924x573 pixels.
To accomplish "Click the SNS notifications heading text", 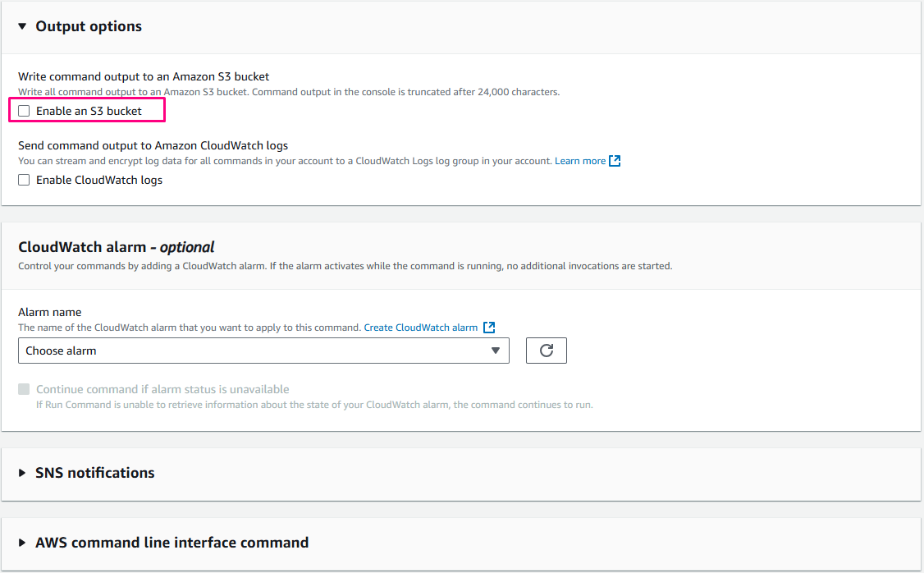I will 94,473.
